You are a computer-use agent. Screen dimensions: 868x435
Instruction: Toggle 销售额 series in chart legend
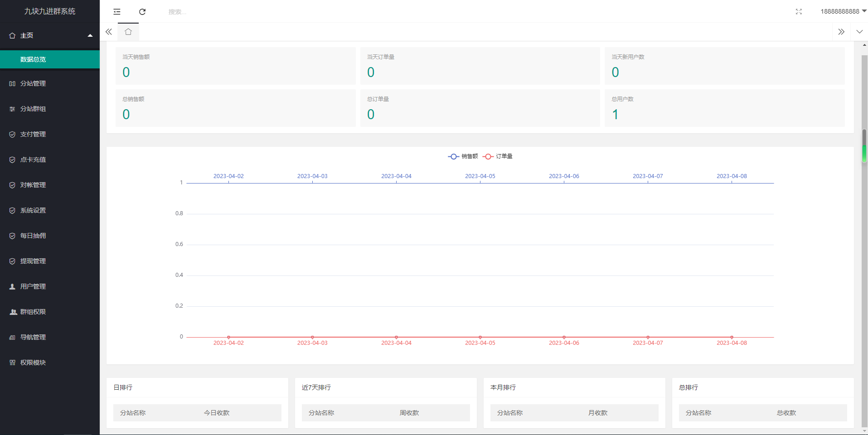(463, 156)
